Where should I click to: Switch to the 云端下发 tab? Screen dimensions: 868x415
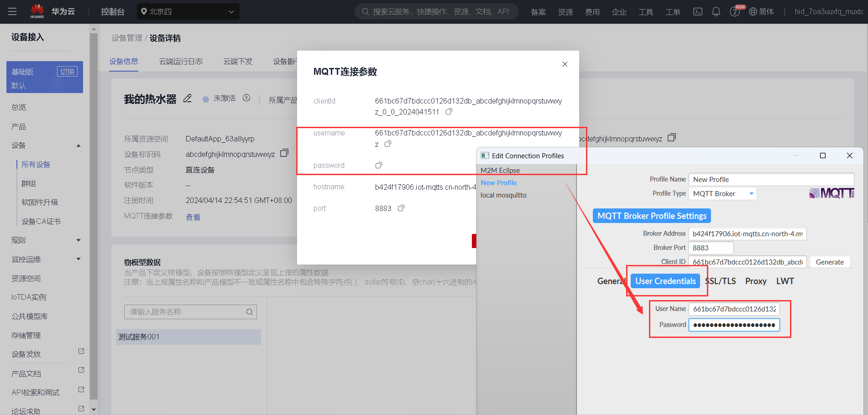[238, 61]
